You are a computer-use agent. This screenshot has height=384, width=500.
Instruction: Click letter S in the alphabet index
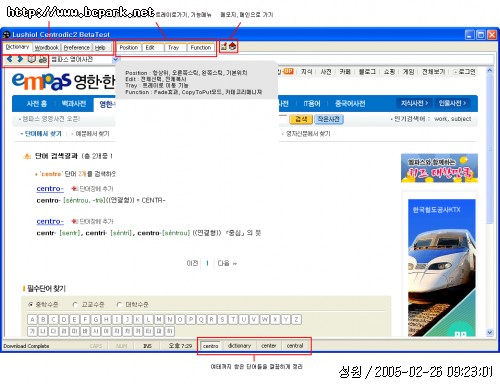[x=222, y=319]
